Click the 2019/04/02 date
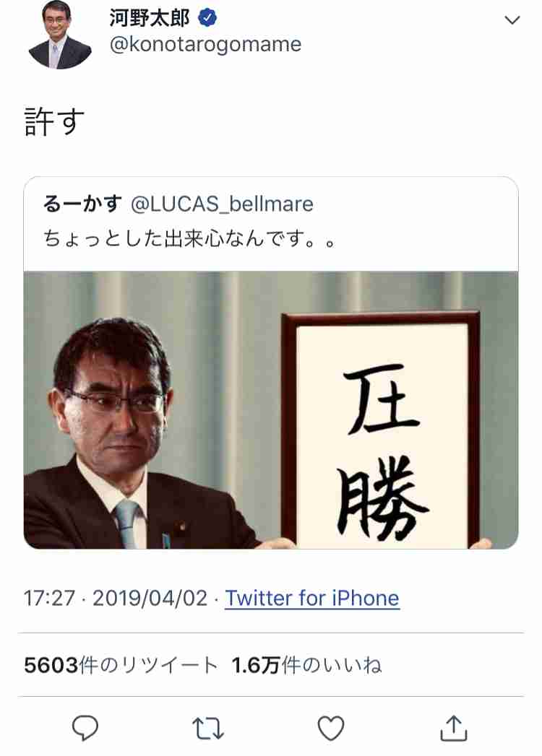This screenshot has height=756, width=542. (150, 599)
